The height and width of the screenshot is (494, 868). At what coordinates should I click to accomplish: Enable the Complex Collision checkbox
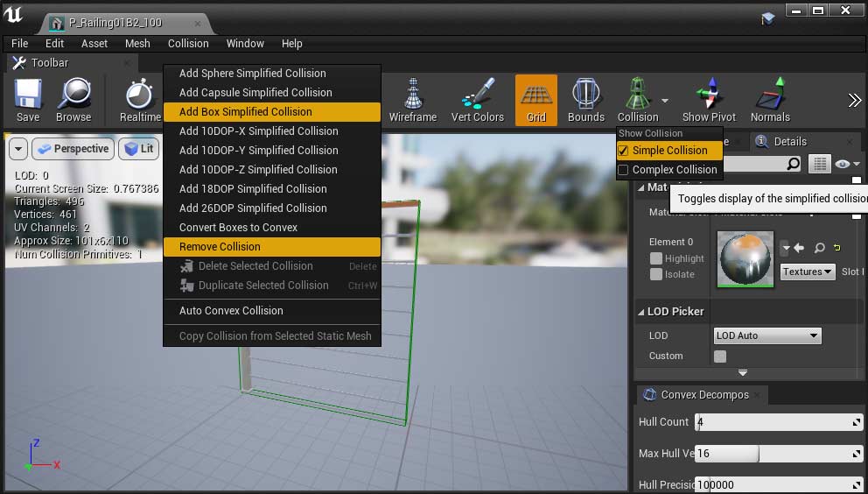click(623, 170)
